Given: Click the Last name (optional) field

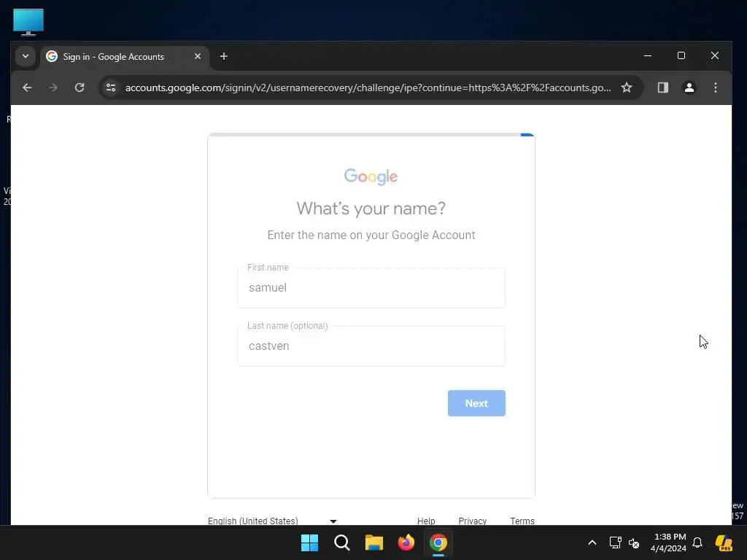Looking at the screenshot, I should (x=371, y=346).
